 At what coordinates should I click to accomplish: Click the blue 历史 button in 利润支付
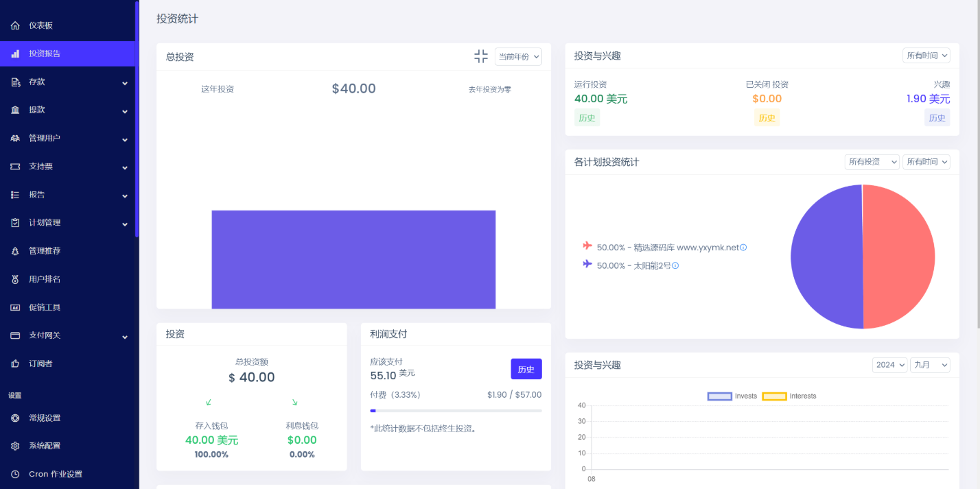(526, 369)
